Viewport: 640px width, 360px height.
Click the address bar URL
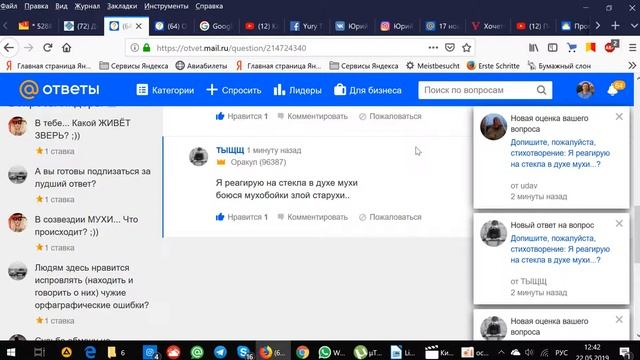pos(231,48)
